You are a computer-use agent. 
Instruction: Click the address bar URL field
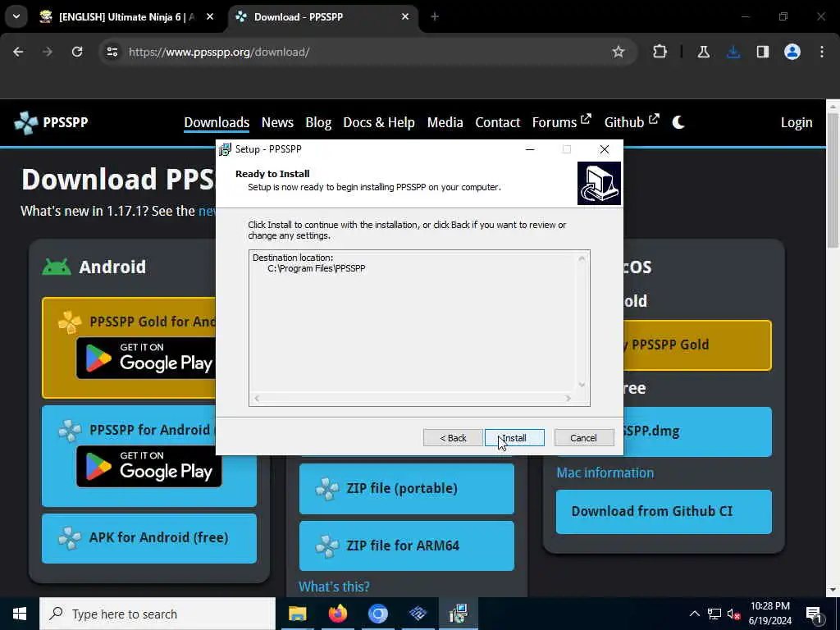tap(370, 52)
